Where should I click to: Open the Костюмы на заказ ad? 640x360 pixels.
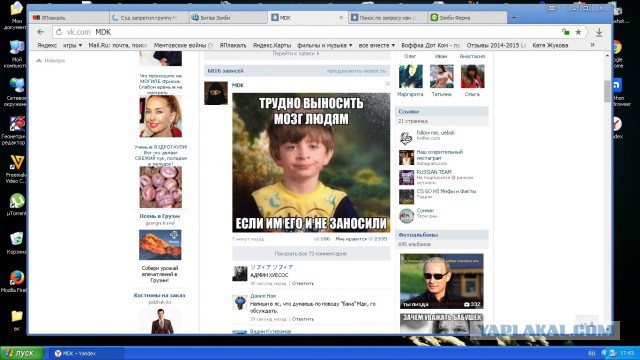click(160, 295)
